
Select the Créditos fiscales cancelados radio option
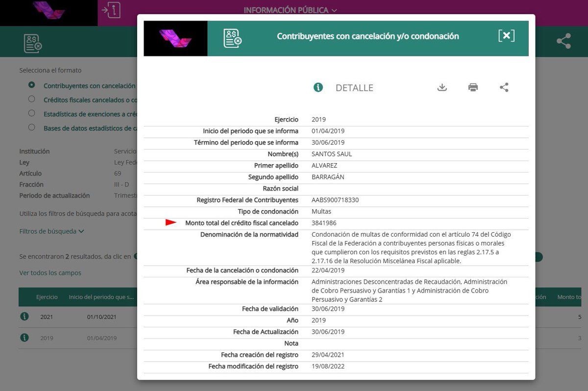[x=32, y=99]
